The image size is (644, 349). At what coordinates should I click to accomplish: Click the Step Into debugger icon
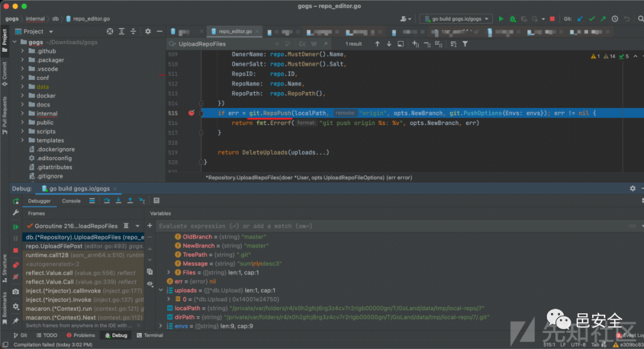(119, 201)
